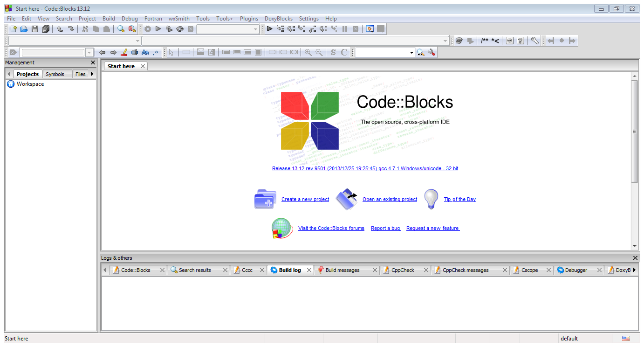Click the Redo arrow icon
This screenshot has height=347, width=644.
point(71,29)
